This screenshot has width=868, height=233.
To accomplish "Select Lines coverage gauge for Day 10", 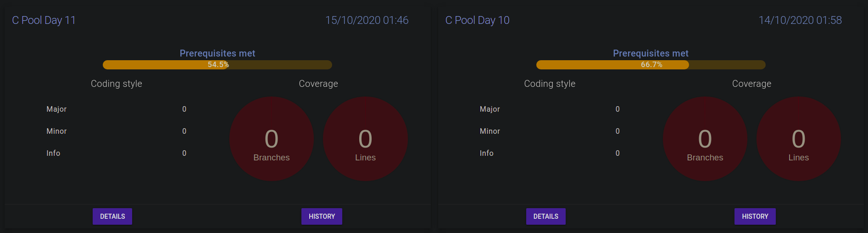I will pyautogui.click(x=798, y=139).
